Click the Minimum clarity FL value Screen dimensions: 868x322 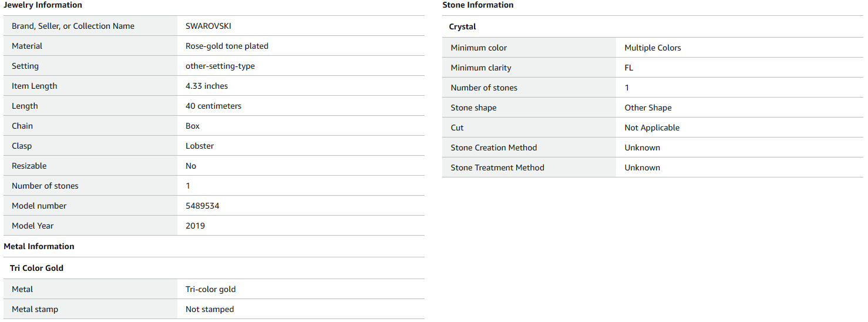pos(628,68)
